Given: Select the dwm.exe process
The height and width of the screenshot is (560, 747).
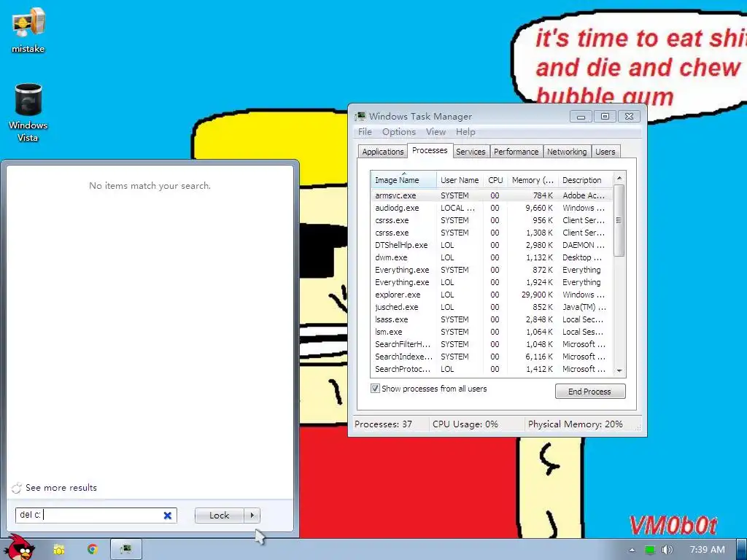Looking at the screenshot, I should click(x=492, y=257).
